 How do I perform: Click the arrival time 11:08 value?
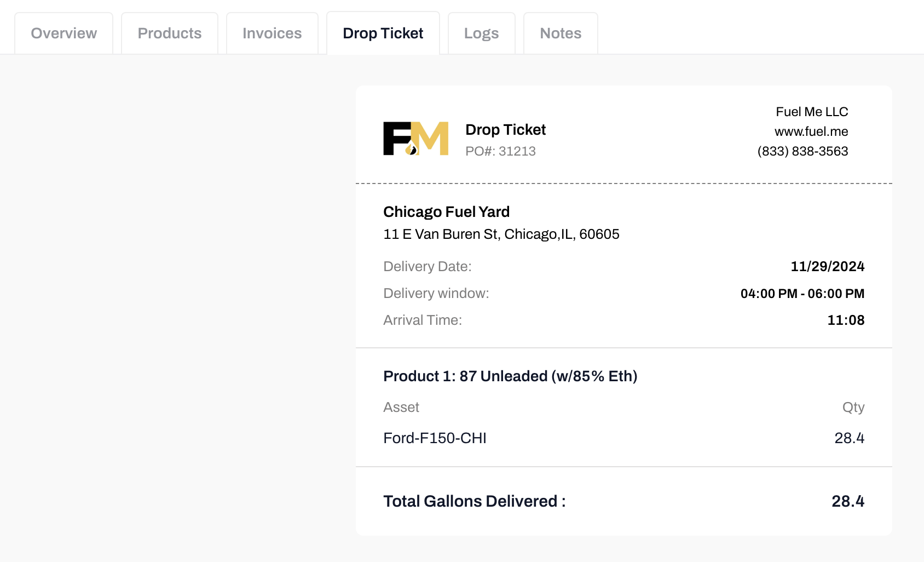point(846,320)
